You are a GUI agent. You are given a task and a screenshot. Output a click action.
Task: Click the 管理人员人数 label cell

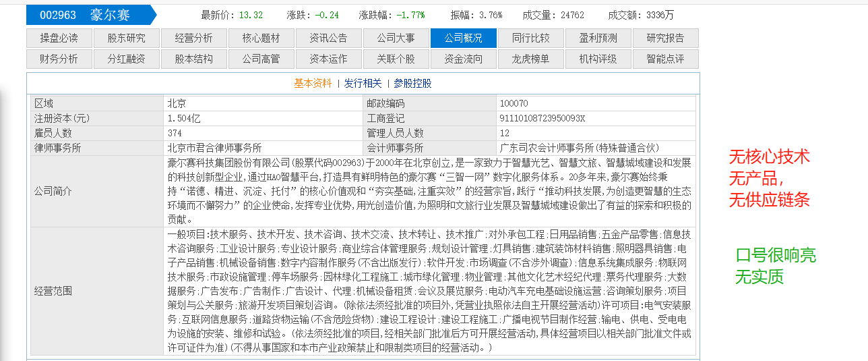[x=430, y=133]
